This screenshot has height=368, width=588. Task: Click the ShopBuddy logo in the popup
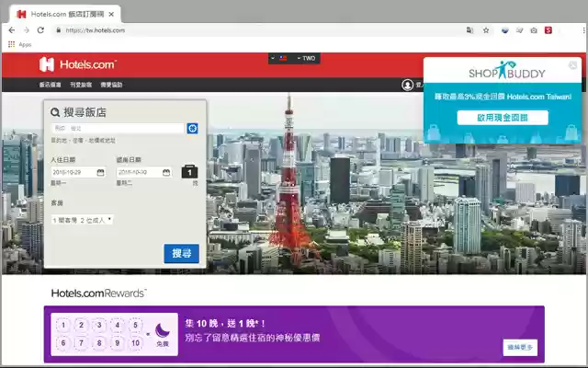tap(506, 70)
